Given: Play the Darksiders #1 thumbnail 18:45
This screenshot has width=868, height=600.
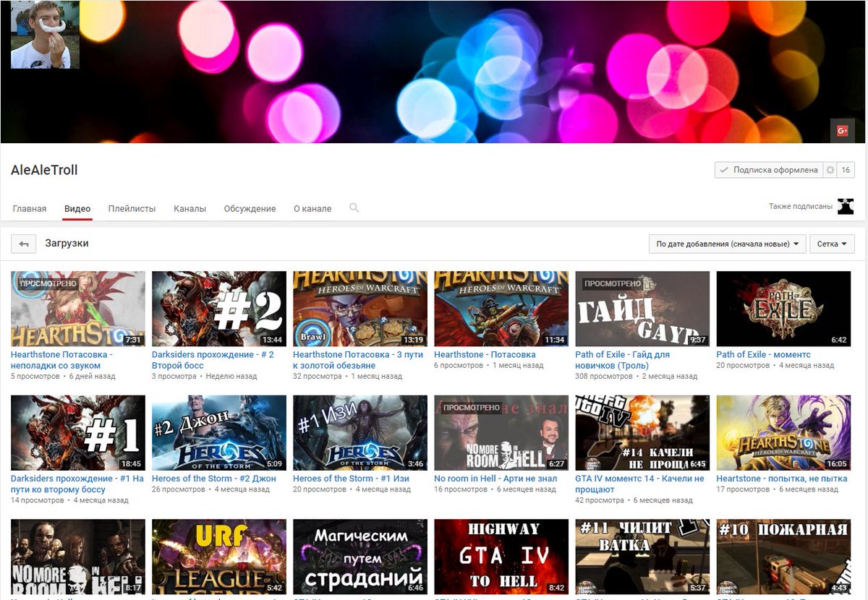Looking at the screenshot, I should 78,432.
